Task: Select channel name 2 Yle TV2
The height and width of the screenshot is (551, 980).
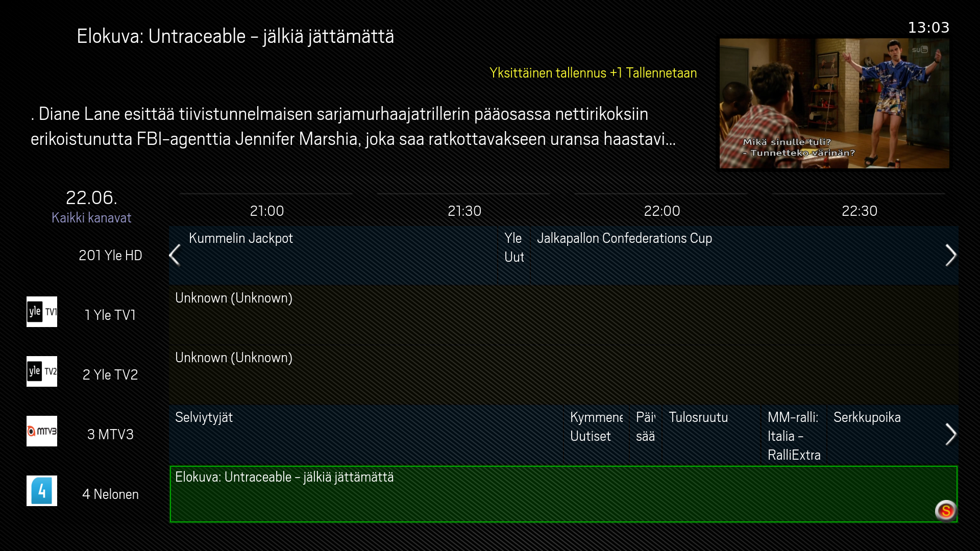Action: tap(110, 375)
